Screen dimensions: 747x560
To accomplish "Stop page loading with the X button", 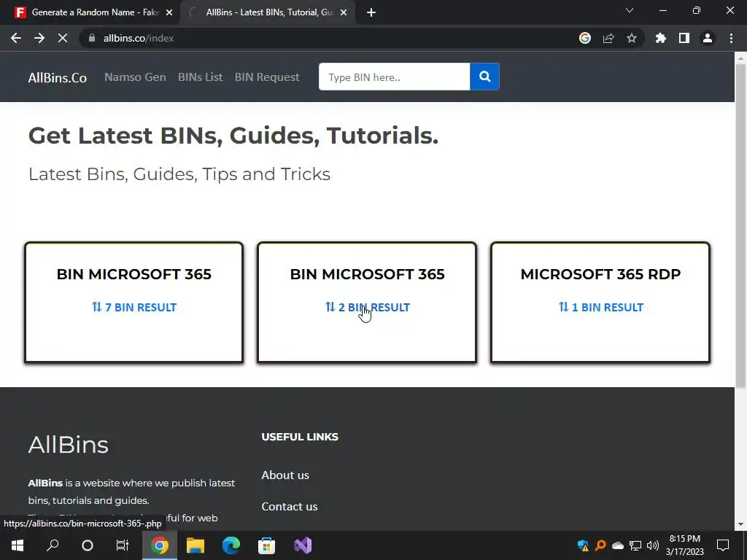I will click(x=63, y=38).
